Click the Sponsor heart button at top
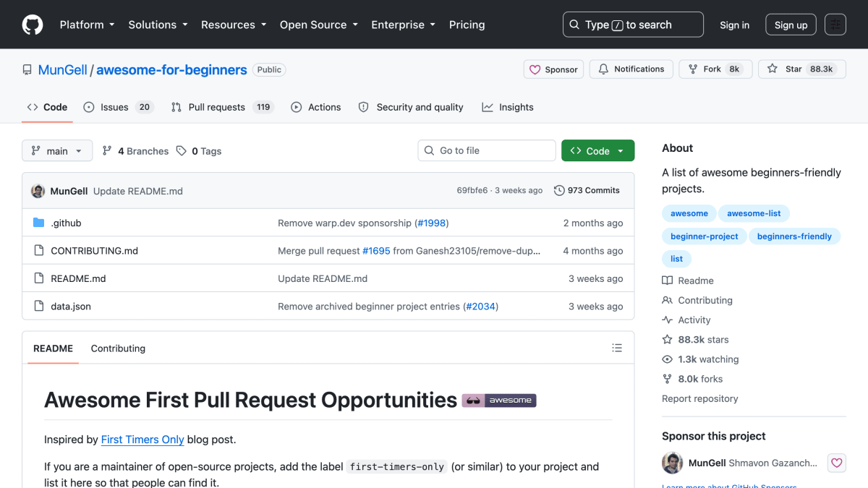 point(554,69)
